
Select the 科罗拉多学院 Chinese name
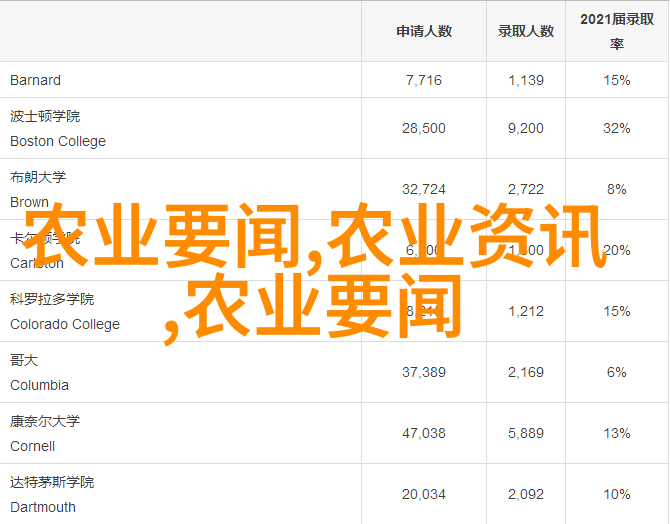point(52,299)
